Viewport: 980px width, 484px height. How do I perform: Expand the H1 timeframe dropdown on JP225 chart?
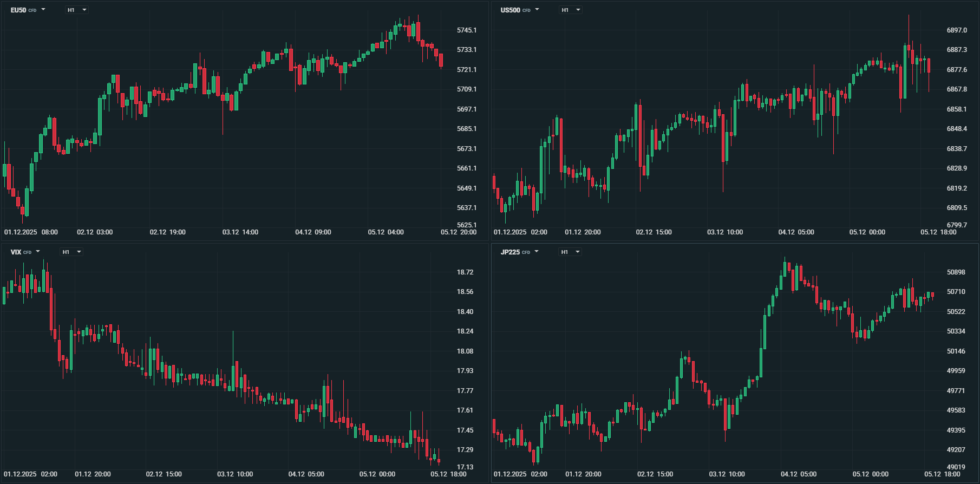570,252
